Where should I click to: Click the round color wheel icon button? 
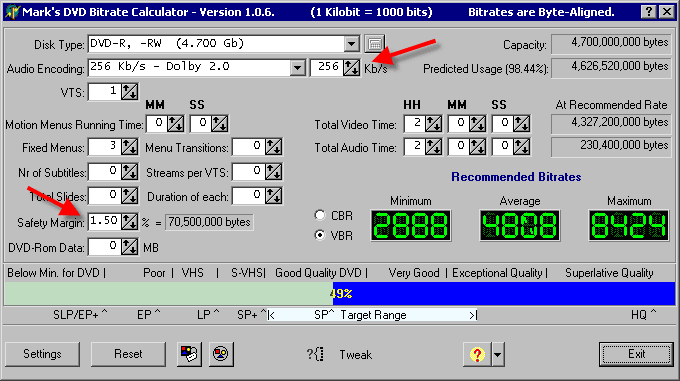point(221,354)
